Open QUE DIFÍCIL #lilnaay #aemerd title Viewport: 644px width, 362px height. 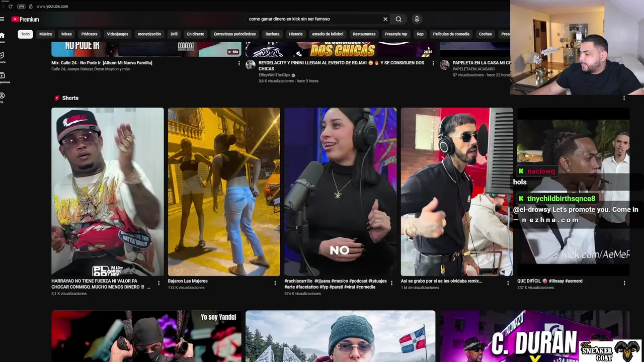coord(550,281)
